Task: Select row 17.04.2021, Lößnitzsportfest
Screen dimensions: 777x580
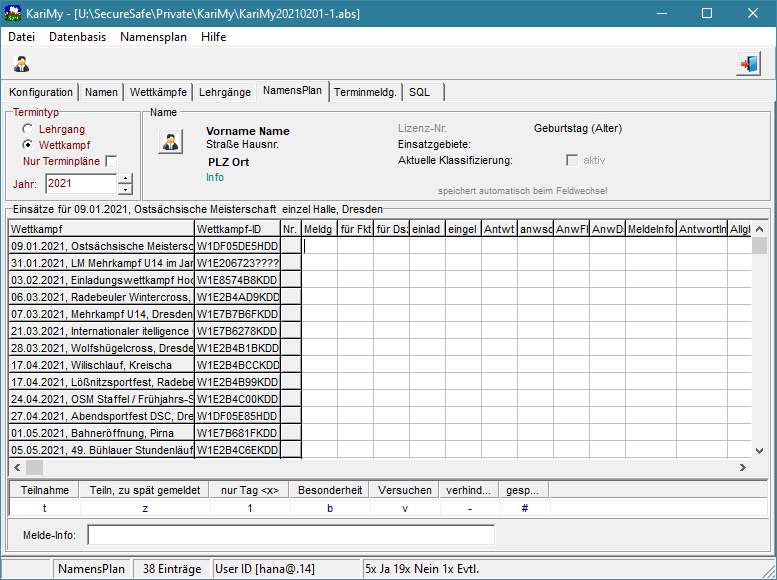Action: tap(101, 382)
